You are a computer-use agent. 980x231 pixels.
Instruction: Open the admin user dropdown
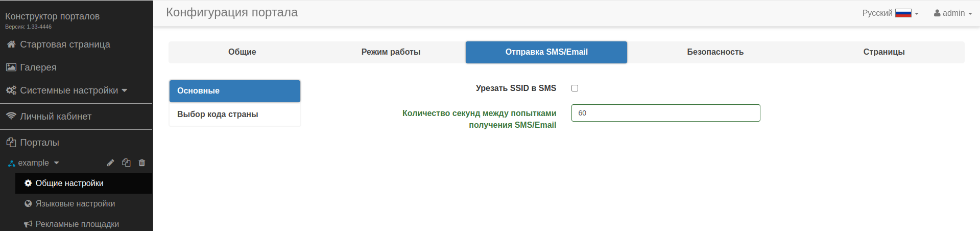[952, 13]
